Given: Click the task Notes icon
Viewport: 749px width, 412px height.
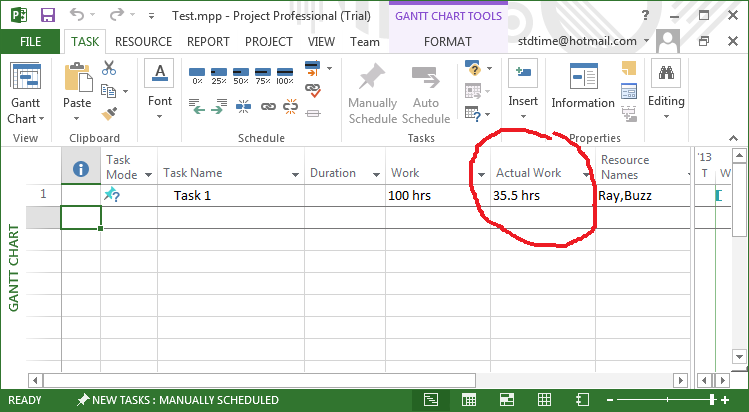Looking at the screenshot, I should (629, 68).
